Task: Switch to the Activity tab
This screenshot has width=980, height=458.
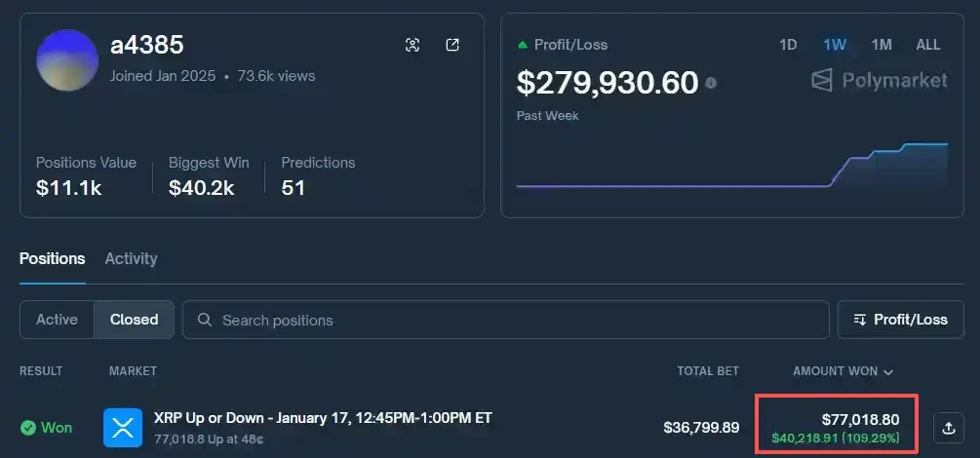Action: (x=131, y=258)
